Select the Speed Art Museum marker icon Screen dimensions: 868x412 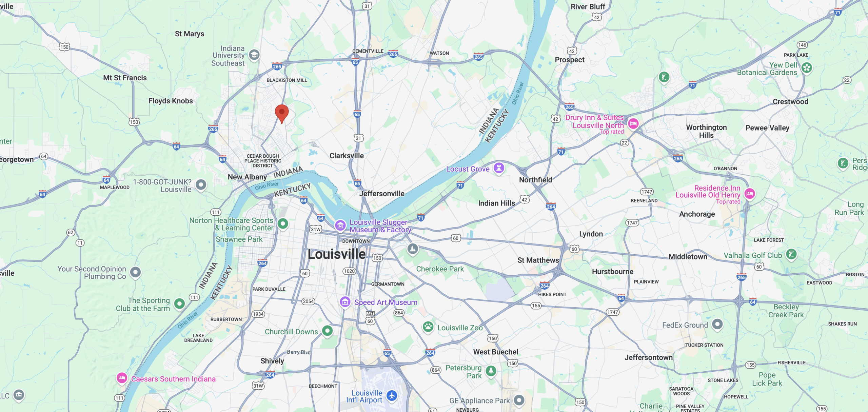pyautogui.click(x=345, y=301)
